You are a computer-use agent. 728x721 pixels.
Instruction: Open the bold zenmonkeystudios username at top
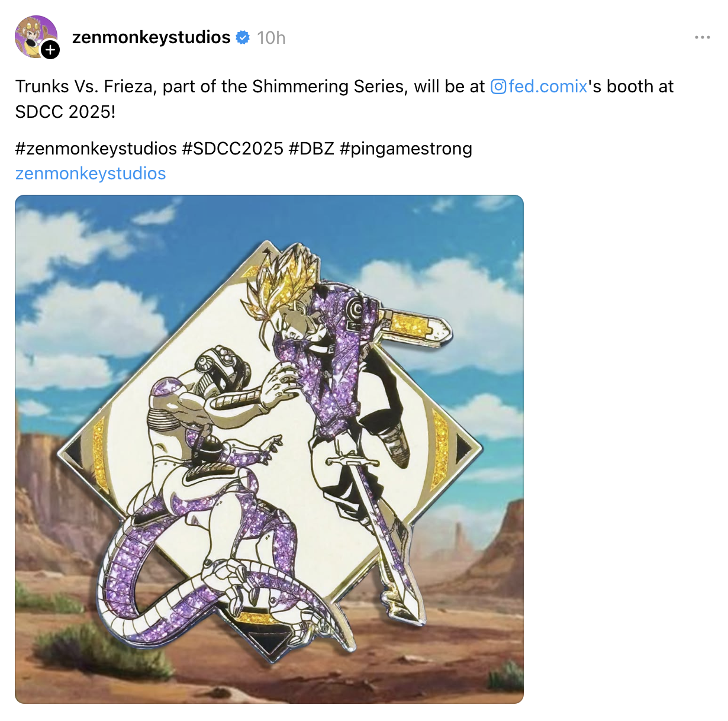[x=152, y=37]
